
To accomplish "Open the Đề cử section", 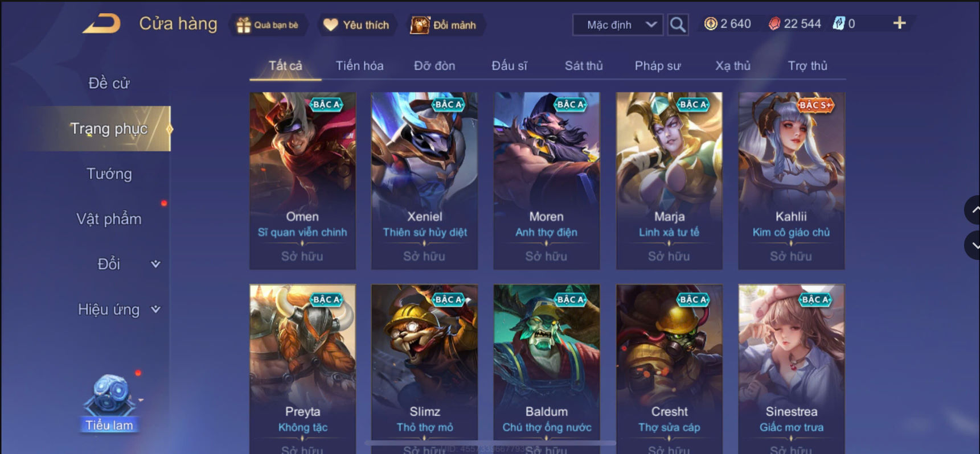I will 109,83.
